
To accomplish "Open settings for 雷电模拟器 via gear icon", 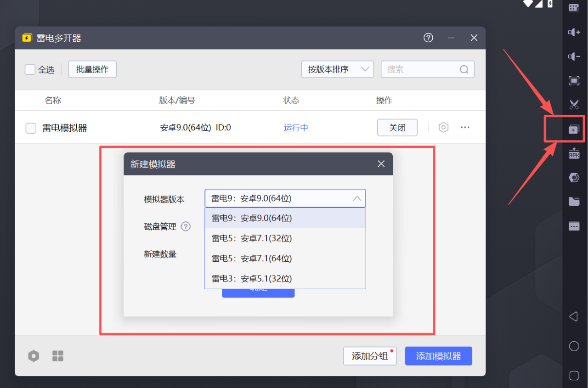I will (x=443, y=127).
